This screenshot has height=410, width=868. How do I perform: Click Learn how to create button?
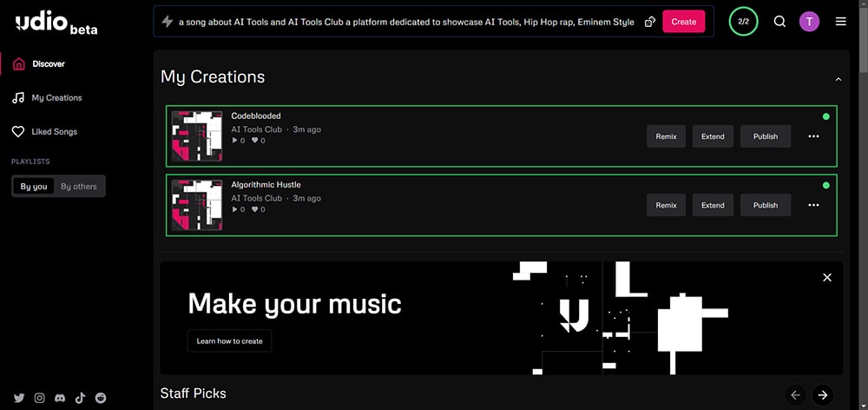click(x=229, y=341)
